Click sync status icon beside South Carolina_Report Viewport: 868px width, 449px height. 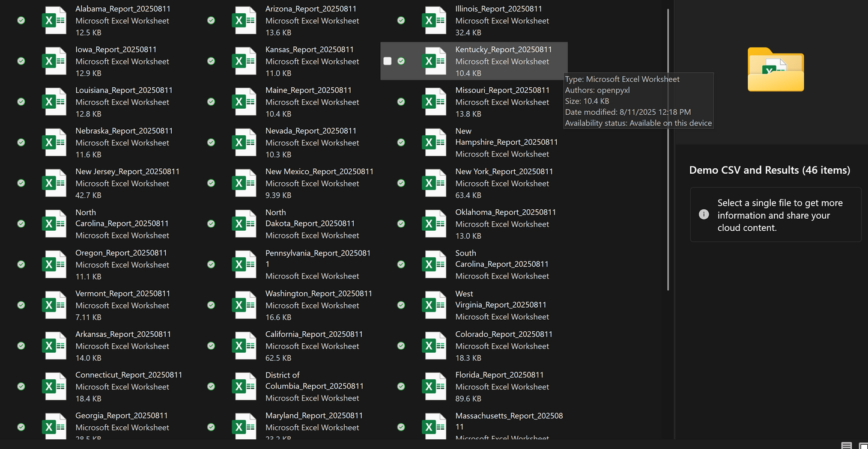[401, 264]
